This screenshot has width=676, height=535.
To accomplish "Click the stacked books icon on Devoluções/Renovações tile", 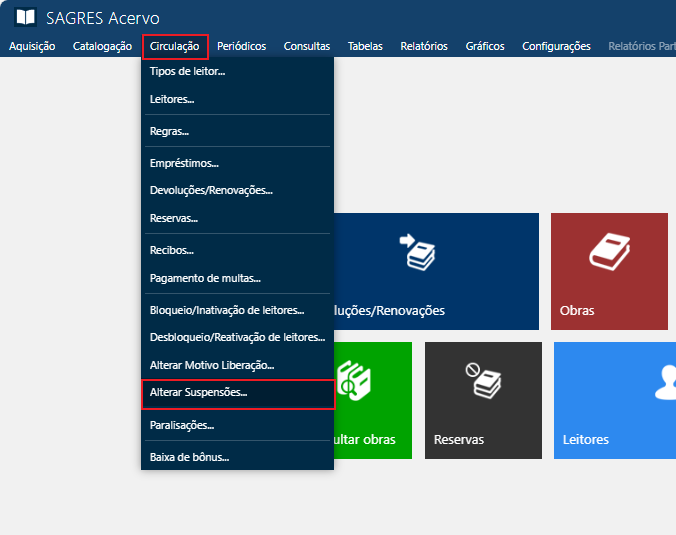I will click(x=417, y=252).
